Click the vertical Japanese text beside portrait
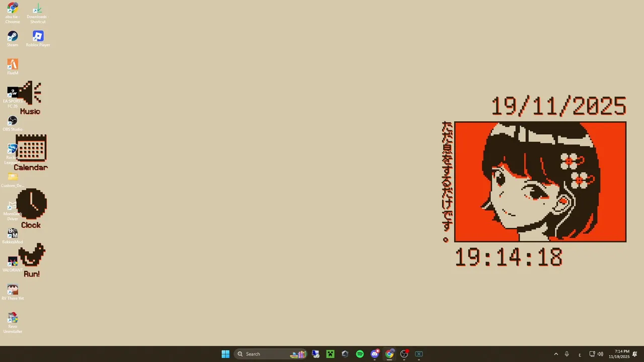Viewport: 644px width, 362px height. pos(447,182)
